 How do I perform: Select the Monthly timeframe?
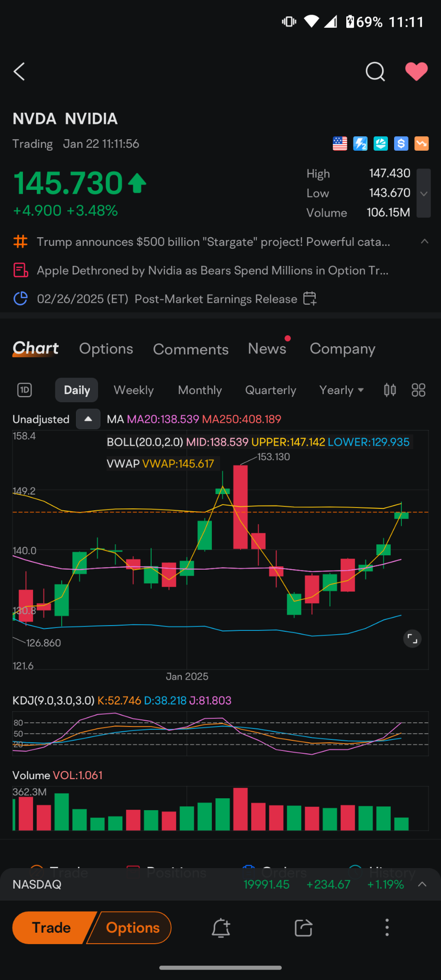click(x=200, y=390)
